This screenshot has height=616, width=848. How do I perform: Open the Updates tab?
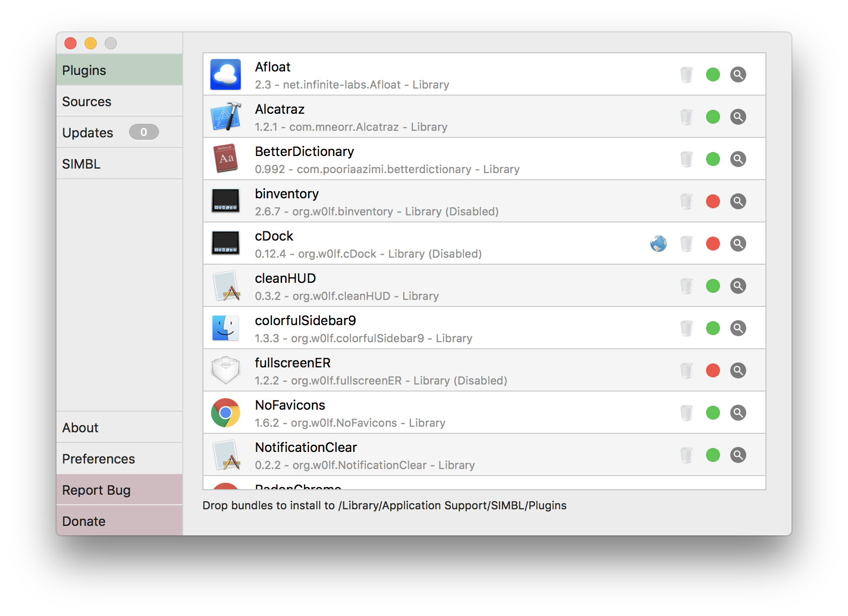pos(119,132)
